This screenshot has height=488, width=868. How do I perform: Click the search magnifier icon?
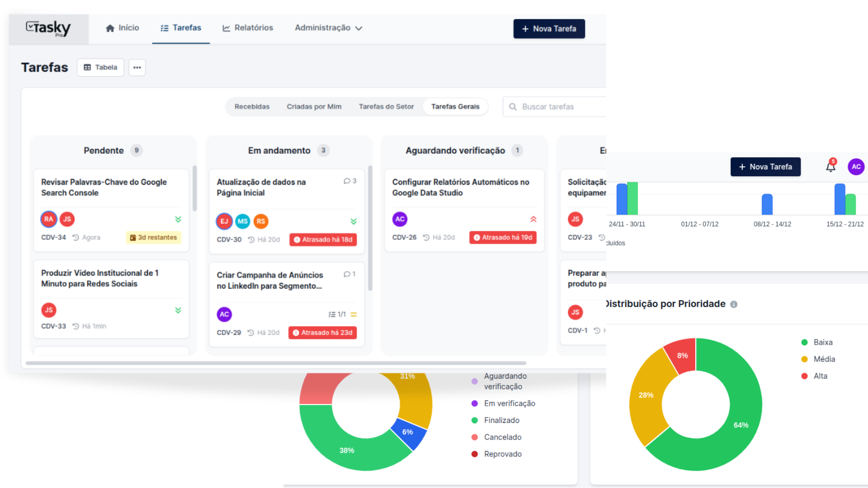click(x=513, y=107)
